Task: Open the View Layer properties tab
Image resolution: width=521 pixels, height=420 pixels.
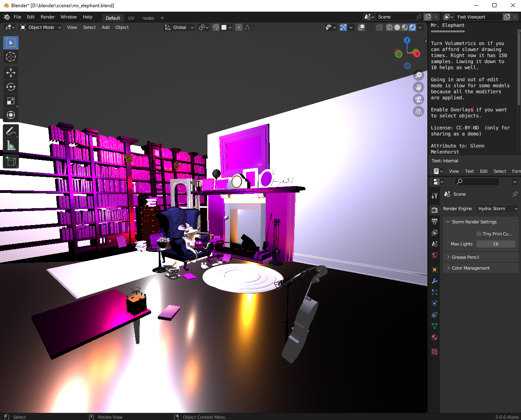Action: (x=435, y=233)
